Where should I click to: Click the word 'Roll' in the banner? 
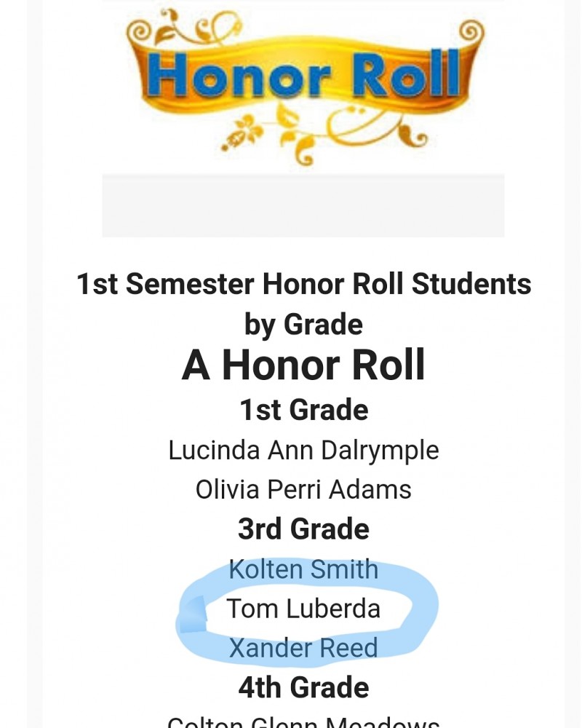tap(405, 74)
